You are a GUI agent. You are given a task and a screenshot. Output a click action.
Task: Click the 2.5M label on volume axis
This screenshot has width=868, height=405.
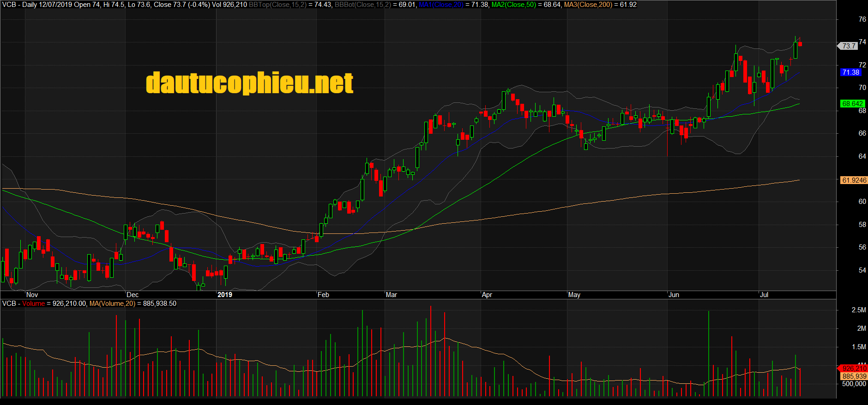click(x=858, y=310)
